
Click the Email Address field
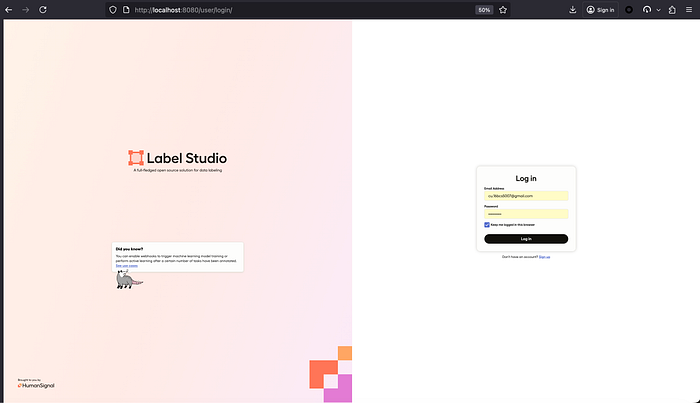coord(526,196)
